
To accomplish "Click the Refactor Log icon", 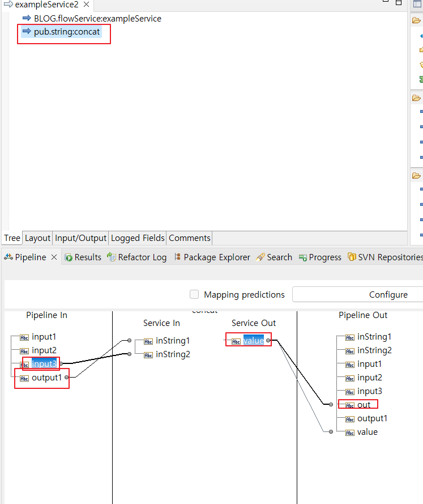I will 112,257.
